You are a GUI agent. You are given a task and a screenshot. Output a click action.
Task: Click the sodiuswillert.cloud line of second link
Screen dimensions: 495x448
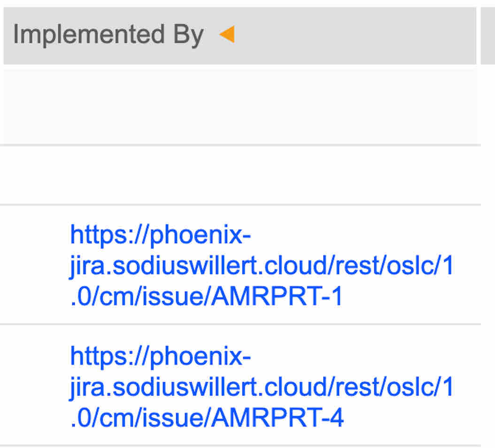pyautogui.click(x=262, y=387)
